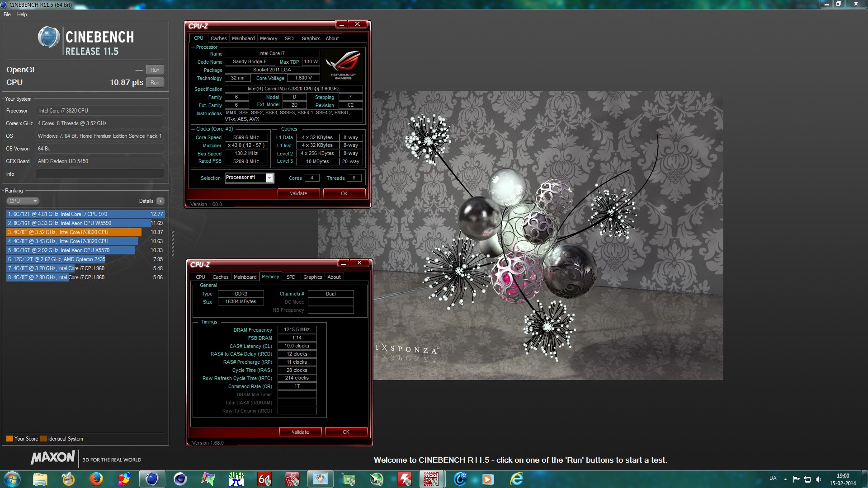The image size is (868, 488).
Task: Select ranking row 4C/8T @ 3.43 GHz i7-3820
Action: pyautogui.click(x=85, y=241)
